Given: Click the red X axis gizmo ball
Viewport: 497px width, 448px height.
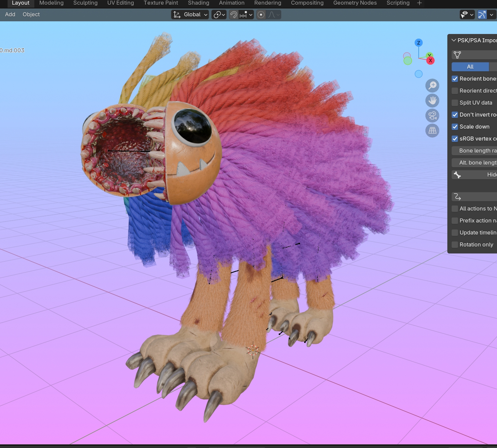Looking at the screenshot, I should [x=430, y=60].
